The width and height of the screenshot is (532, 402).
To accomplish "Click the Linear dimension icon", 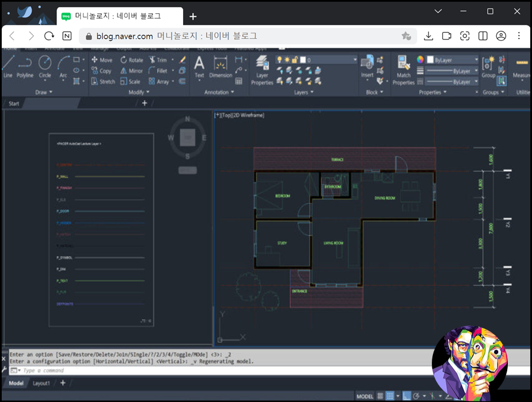I will point(239,60).
